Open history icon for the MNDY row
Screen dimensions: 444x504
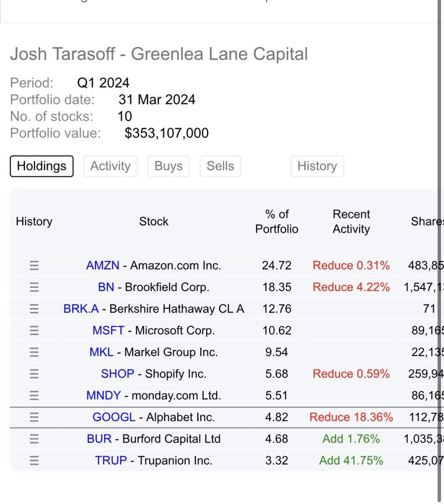coord(34,396)
